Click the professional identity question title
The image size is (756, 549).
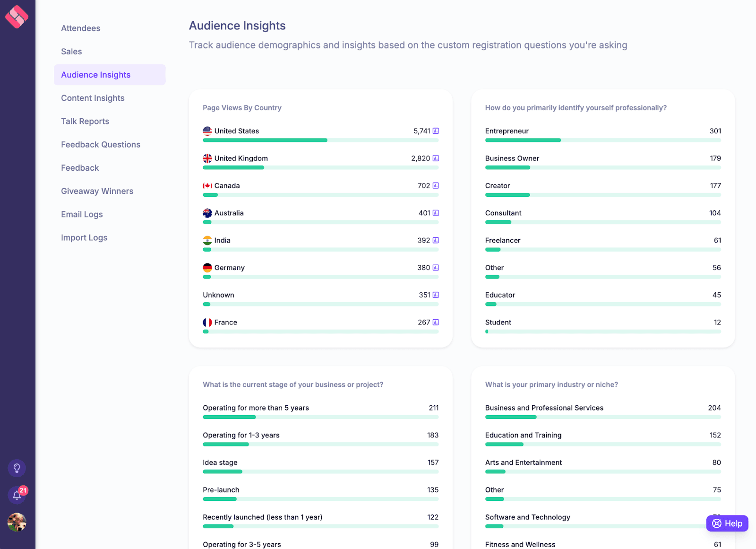[x=576, y=108]
